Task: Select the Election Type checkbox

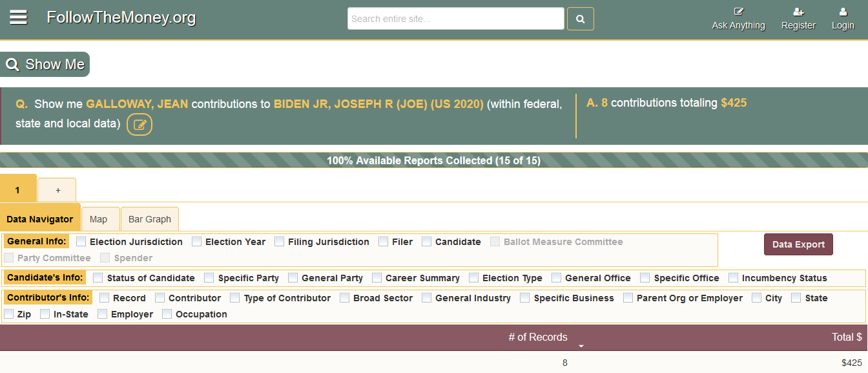Action: pyautogui.click(x=474, y=277)
